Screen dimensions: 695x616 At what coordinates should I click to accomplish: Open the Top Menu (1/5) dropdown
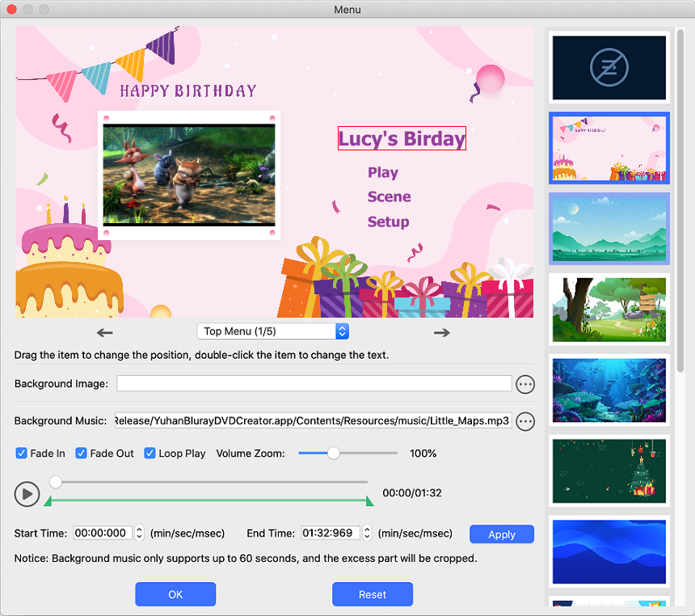(x=273, y=331)
